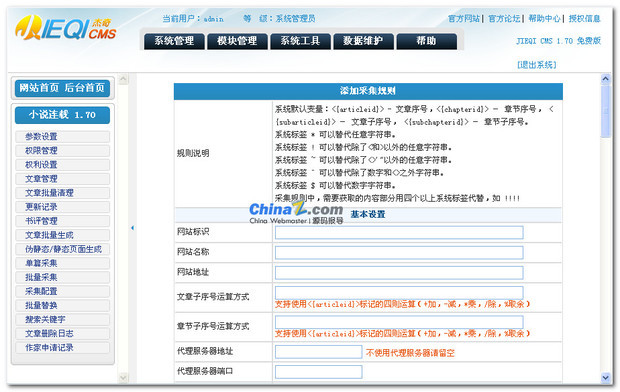Focus the 文章子序号运算方式 input field
The width and height of the screenshot is (620, 392).
click(399, 293)
